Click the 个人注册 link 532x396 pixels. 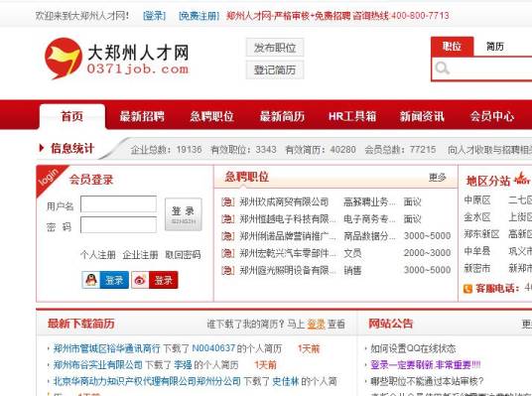(98, 254)
